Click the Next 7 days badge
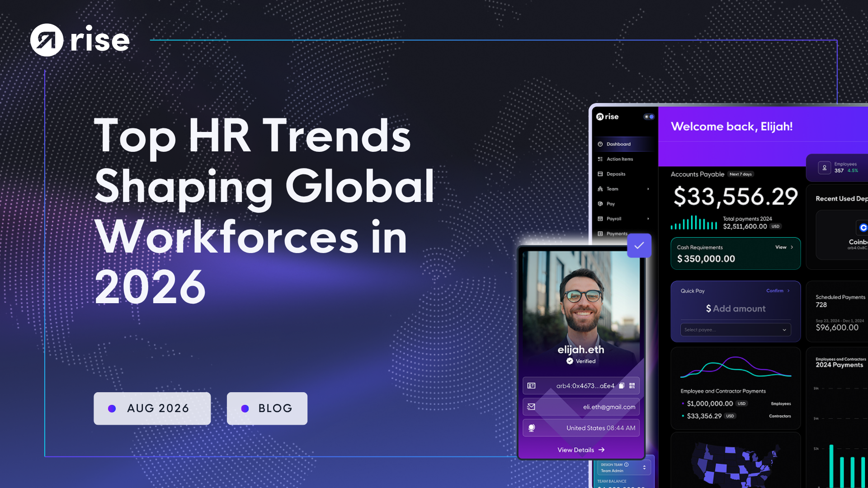Image resolution: width=868 pixels, height=488 pixels. tap(741, 174)
